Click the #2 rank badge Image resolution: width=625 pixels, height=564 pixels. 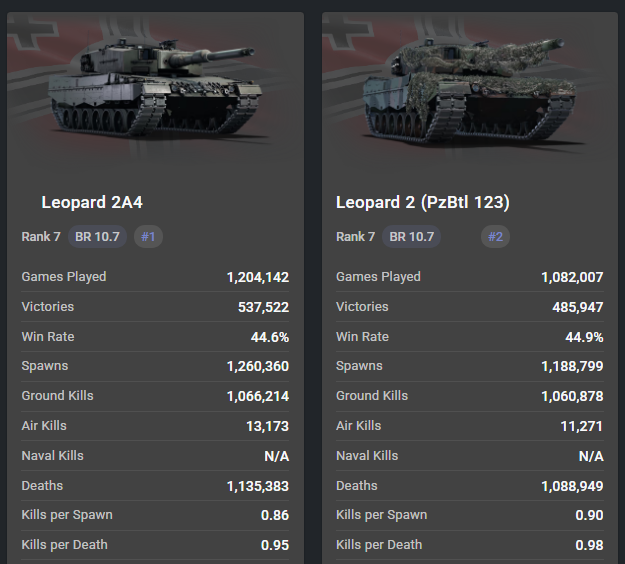click(x=493, y=237)
